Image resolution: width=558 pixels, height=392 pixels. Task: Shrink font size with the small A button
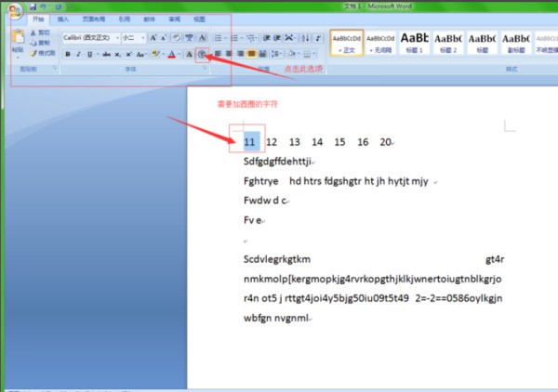pos(164,37)
